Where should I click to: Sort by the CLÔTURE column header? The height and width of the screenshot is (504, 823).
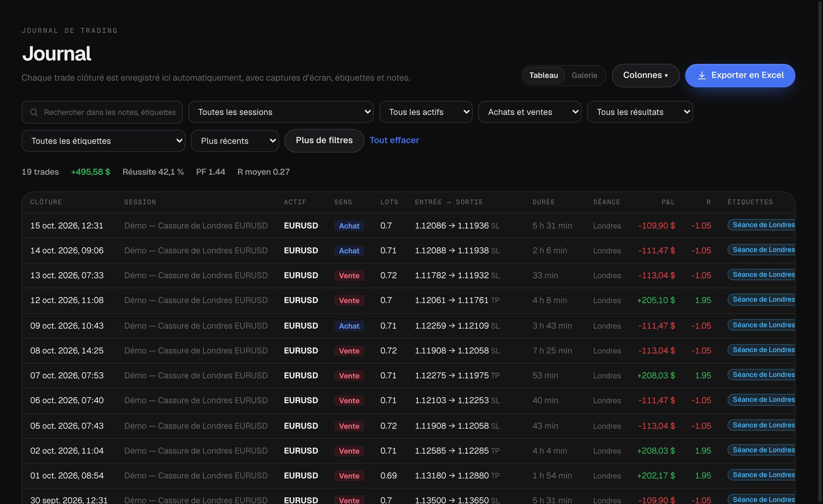(46, 202)
